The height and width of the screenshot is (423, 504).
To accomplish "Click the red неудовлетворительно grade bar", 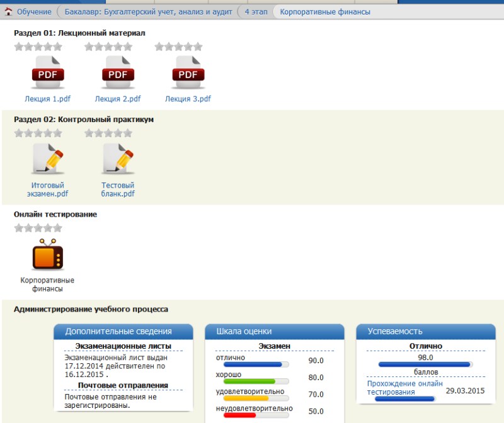I will point(235,415).
